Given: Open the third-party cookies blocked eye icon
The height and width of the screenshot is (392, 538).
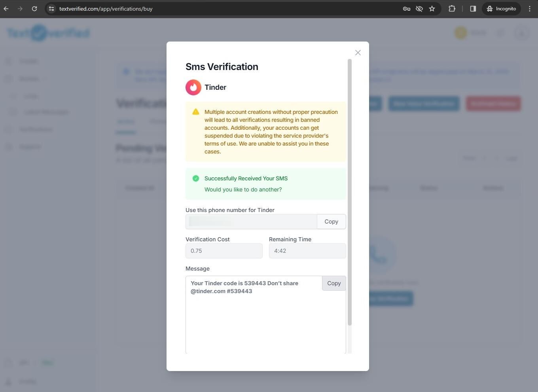Looking at the screenshot, I should coord(419,9).
